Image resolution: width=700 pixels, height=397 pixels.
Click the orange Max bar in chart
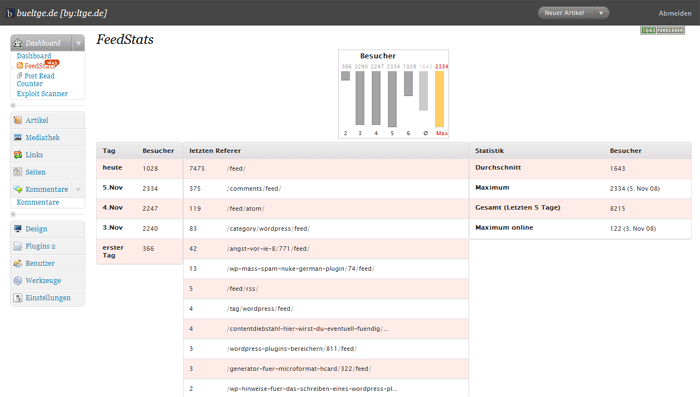coord(440,99)
